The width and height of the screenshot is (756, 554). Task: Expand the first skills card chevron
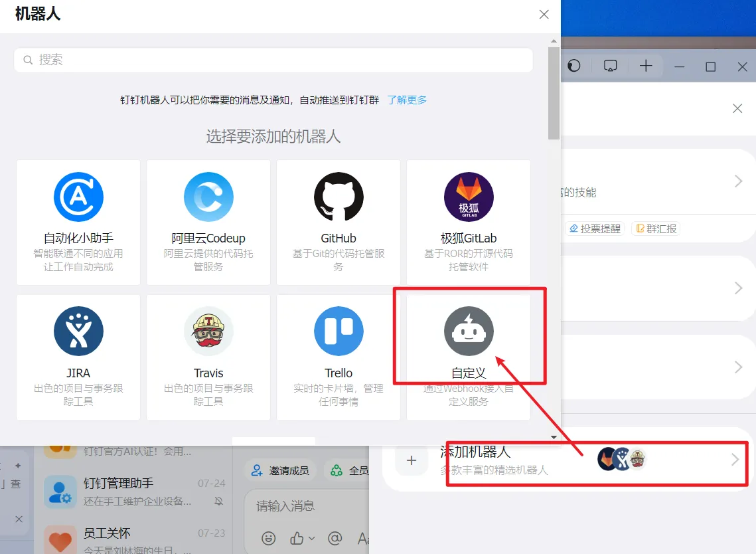[737, 181]
